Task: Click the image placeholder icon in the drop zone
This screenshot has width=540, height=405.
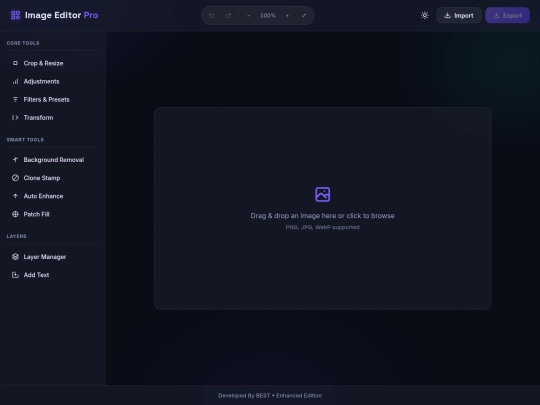Action: (x=322, y=195)
